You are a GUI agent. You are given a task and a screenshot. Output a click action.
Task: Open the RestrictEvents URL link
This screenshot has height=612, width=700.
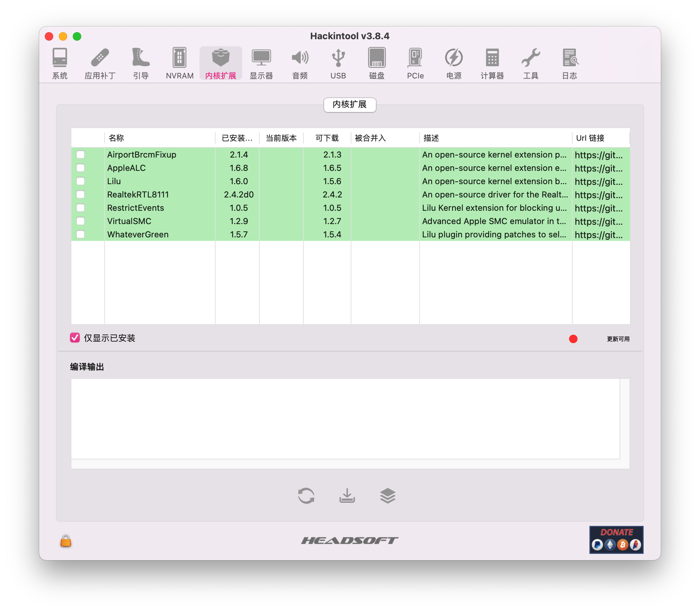click(598, 208)
